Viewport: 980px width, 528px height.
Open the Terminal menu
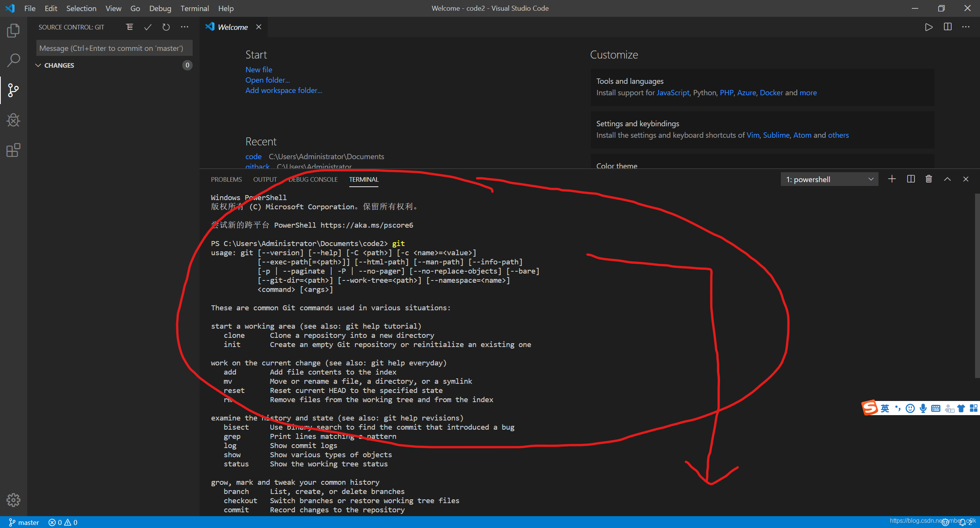[x=195, y=8]
